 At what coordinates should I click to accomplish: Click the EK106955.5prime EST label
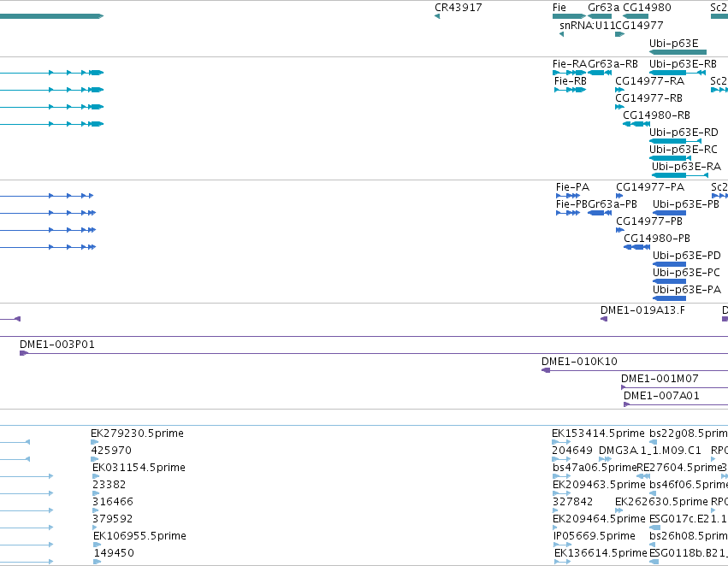pyautogui.click(x=139, y=536)
